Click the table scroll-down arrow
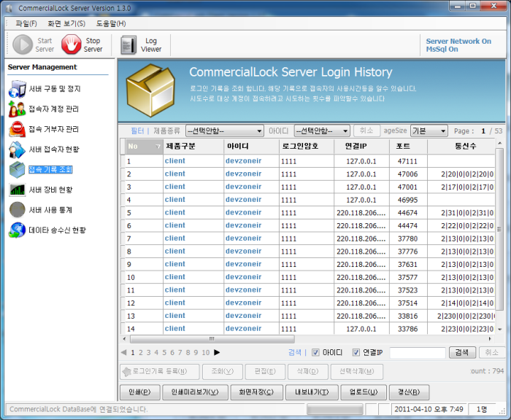This screenshot has height=420, width=511. click(500, 330)
